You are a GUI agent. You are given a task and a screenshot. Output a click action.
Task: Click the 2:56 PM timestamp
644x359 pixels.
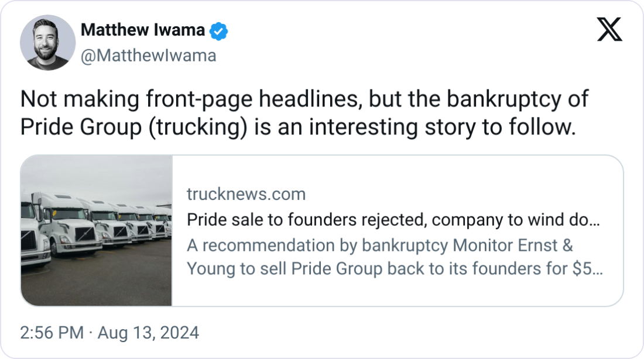tap(52, 333)
